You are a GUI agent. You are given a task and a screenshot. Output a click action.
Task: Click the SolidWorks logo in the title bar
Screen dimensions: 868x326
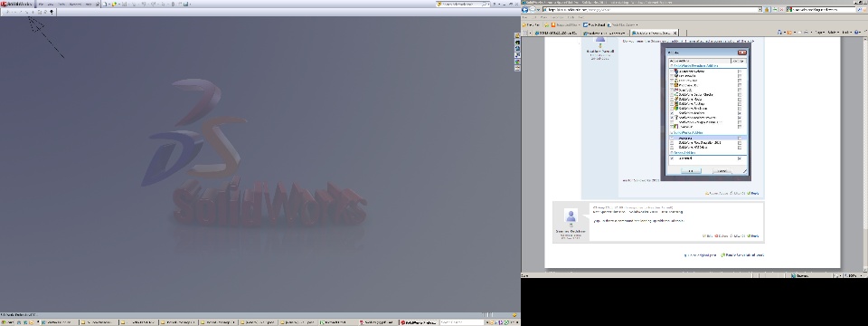coord(16,4)
